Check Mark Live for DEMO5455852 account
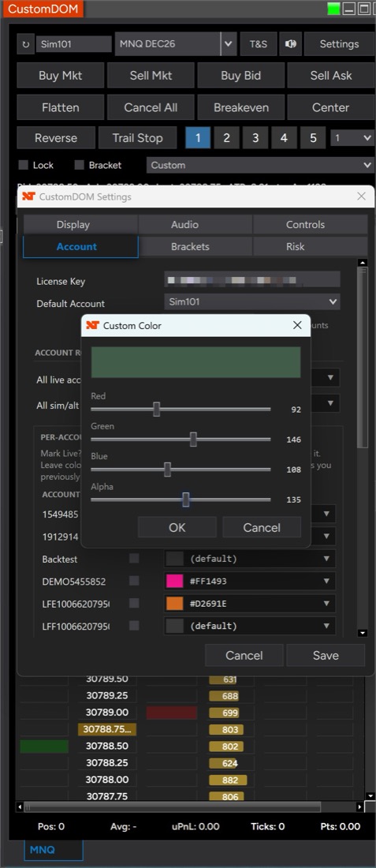Viewport: 376px width, 868px height. pyautogui.click(x=134, y=581)
